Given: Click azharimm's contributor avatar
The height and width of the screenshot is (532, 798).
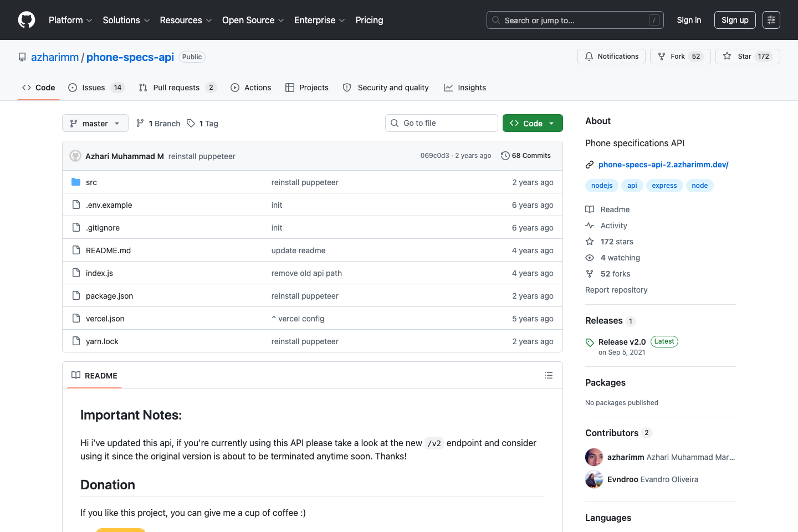Looking at the screenshot, I should (594, 457).
